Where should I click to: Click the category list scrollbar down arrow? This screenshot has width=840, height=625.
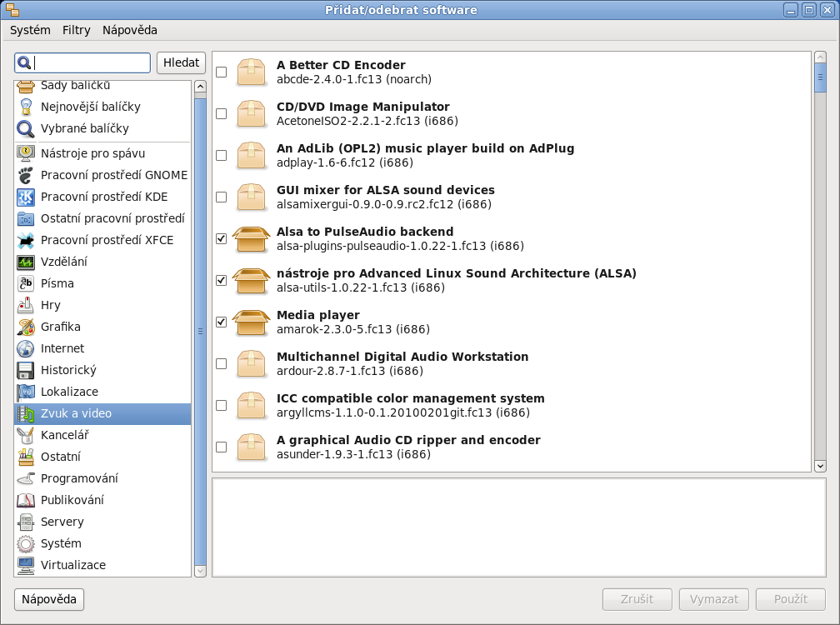tap(200, 571)
